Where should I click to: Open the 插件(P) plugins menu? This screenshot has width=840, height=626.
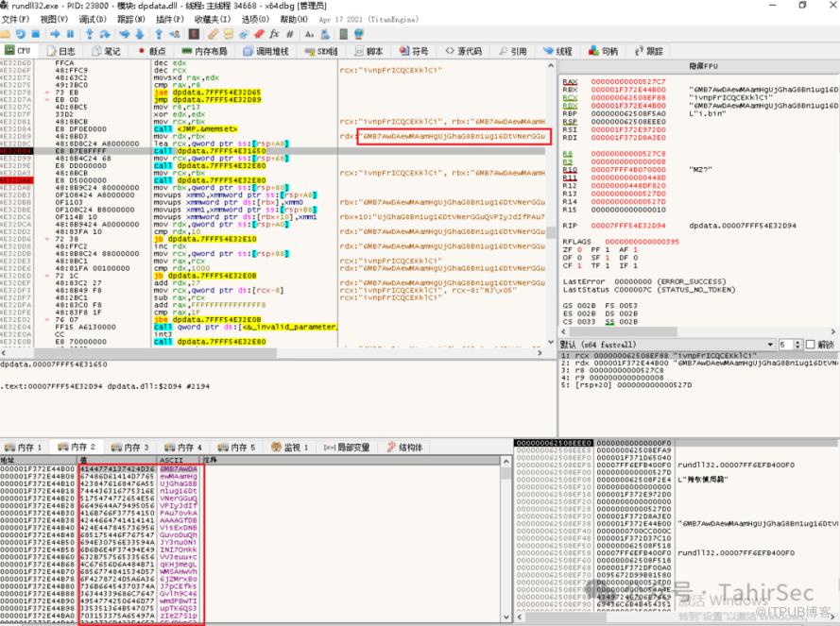pyautogui.click(x=169, y=19)
